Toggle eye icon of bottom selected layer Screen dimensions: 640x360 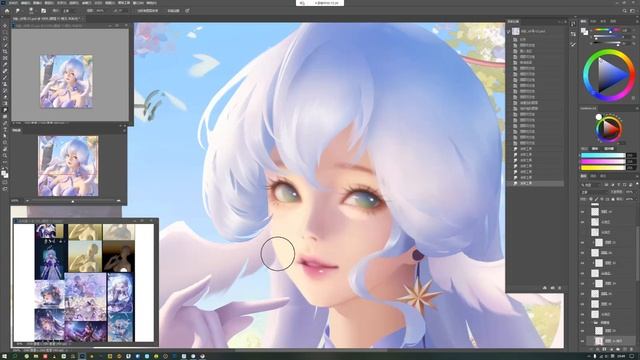[x=582, y=340]
